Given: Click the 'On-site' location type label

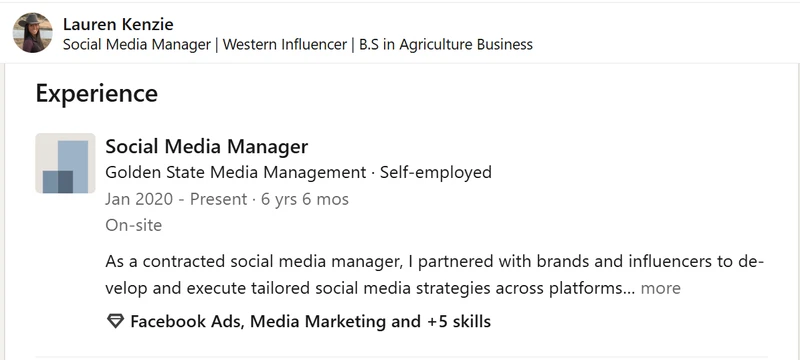Looking at the screenshot, I should (x=134, y=225).
